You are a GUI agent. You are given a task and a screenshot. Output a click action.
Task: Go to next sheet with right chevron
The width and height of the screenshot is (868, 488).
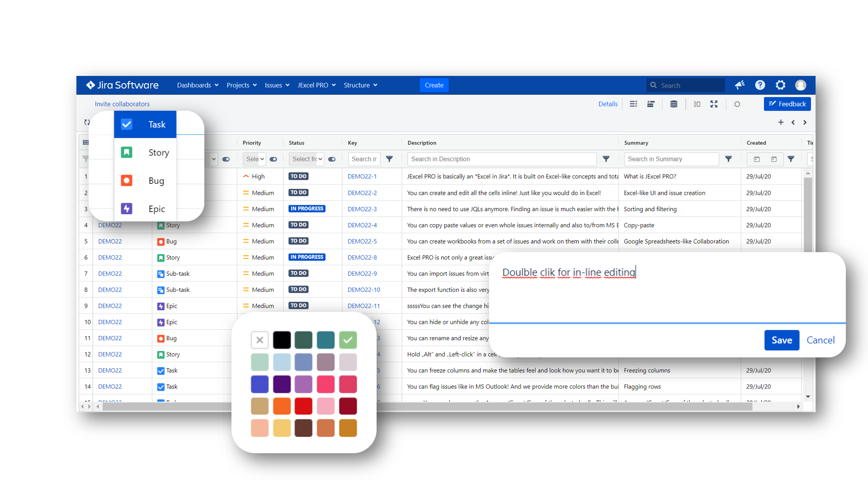click(x=805, y=122)
